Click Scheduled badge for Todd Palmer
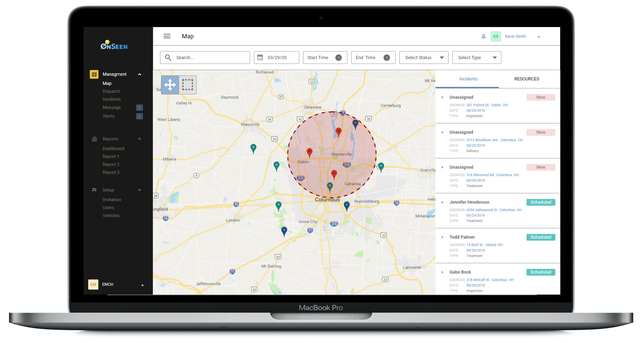This screenshot has width=644, height=343. tap(541, 237)
